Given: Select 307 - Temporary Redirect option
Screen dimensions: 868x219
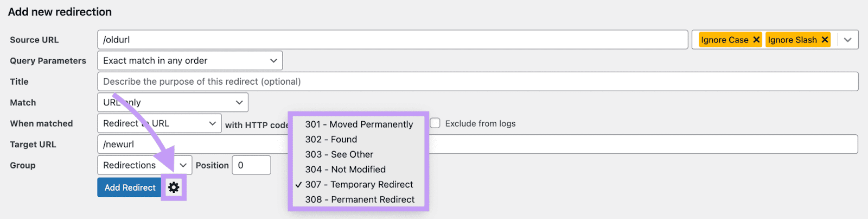Looking at the screenshot, I should click(x=359, y=185).
